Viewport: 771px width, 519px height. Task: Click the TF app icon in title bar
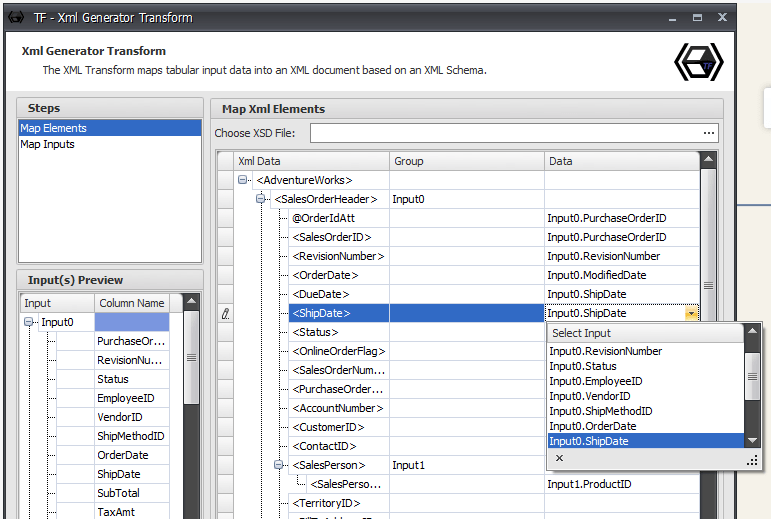(x=16, y=17)
